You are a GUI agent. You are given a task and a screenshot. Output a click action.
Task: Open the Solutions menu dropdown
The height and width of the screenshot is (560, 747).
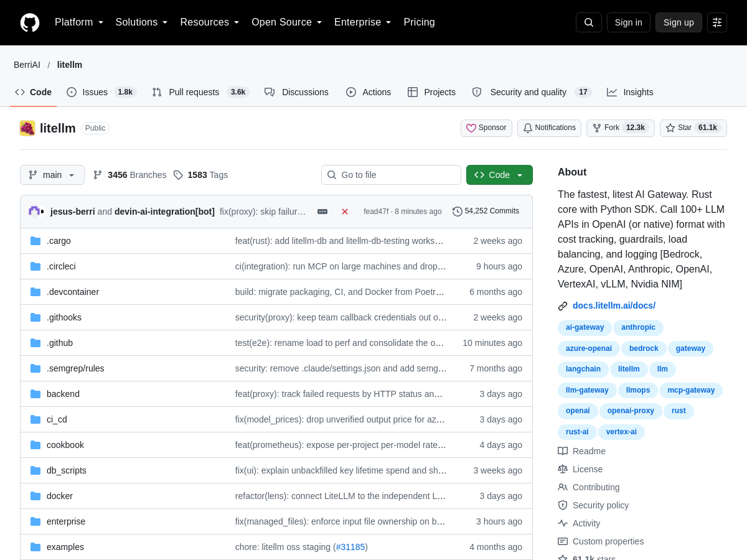(141, 22)
